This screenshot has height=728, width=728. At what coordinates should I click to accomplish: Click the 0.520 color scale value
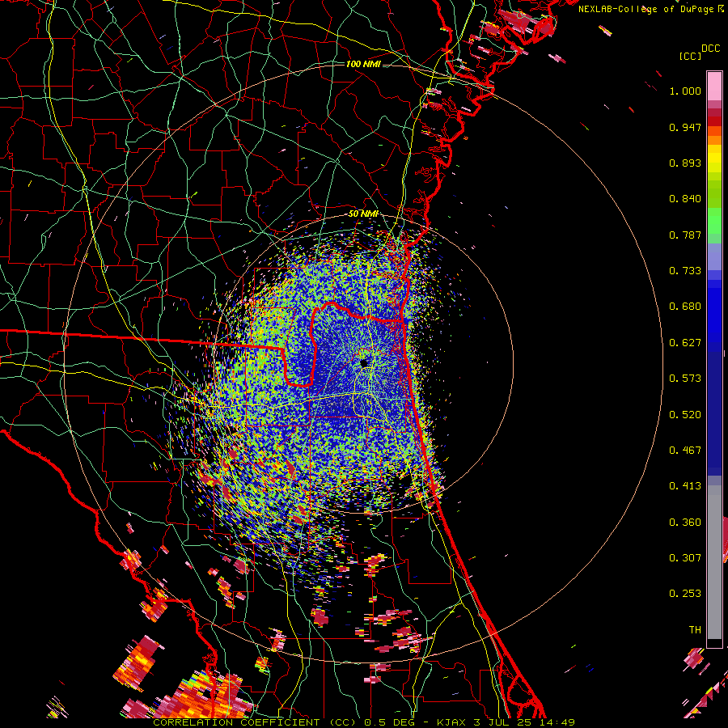685,415
